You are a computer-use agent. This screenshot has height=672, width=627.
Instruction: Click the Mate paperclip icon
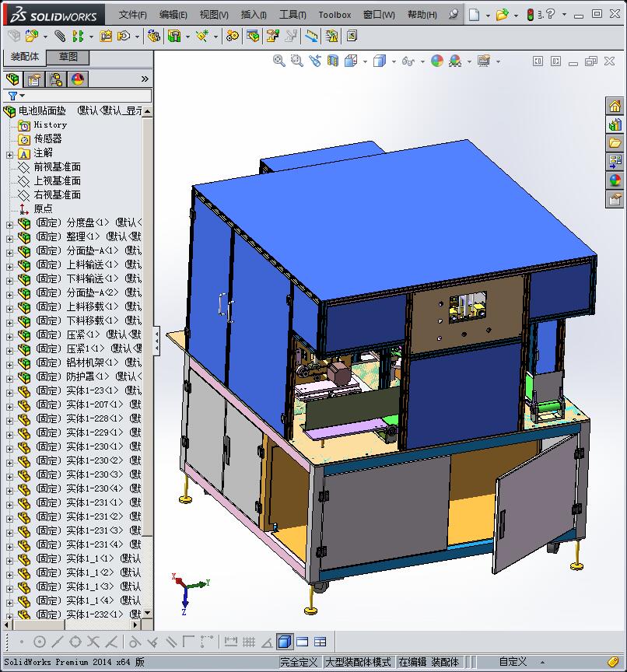[60, 36]
